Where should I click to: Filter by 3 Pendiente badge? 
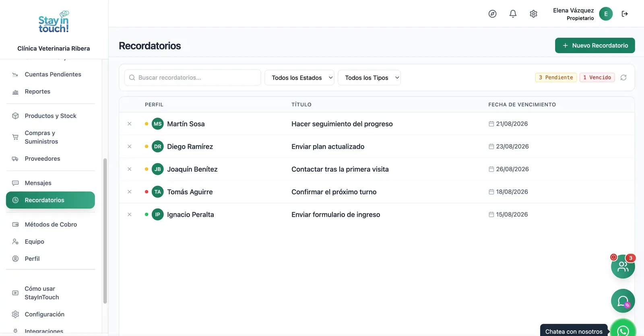[x=556, y=77]
